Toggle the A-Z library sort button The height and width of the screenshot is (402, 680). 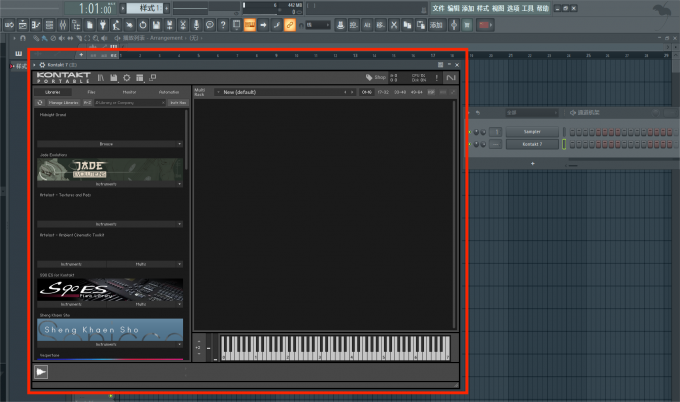pyautogui.click(x=87, y=103)
